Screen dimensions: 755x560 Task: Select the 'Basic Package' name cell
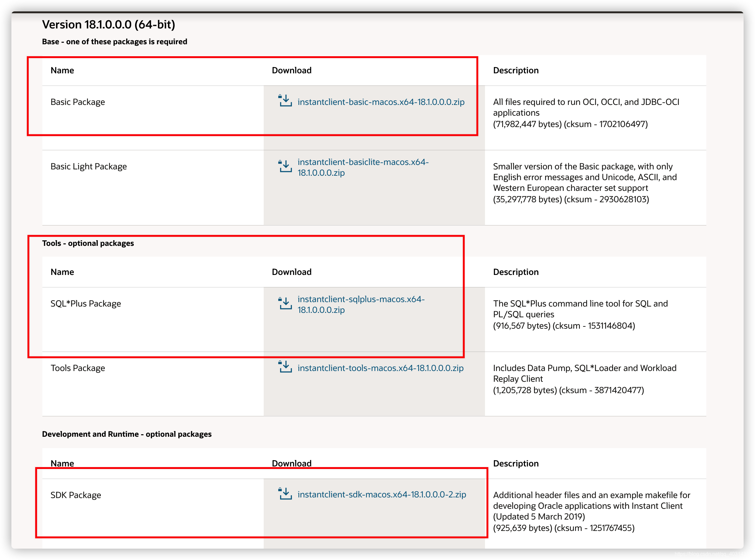tap(78, 102)
